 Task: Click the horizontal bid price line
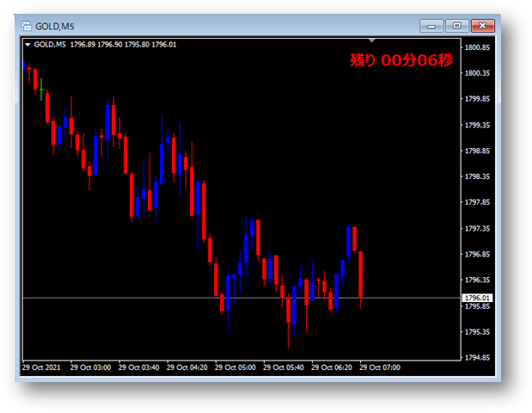[x=242, y=298]
